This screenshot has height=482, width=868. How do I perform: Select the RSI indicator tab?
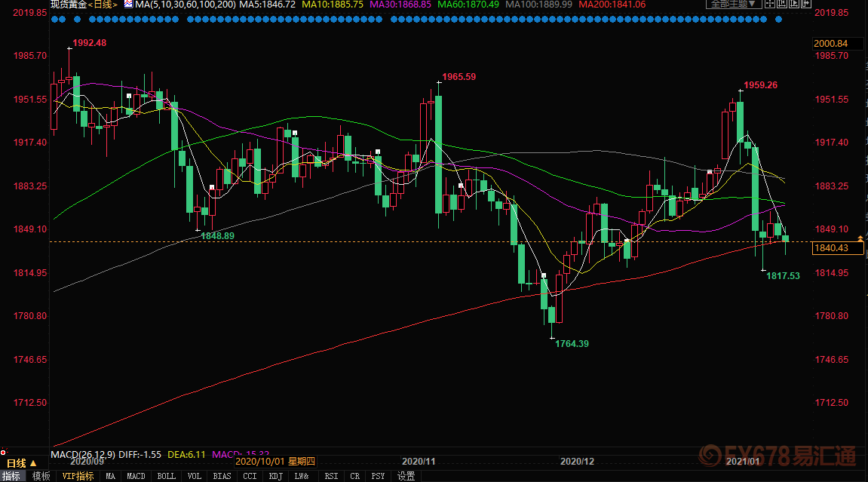coord(331,476)
